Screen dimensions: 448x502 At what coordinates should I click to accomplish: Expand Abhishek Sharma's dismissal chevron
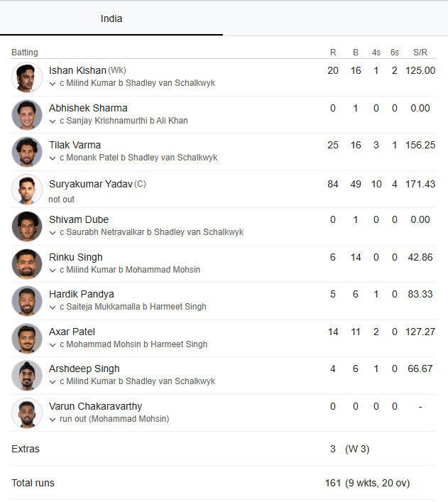(53, 121)
